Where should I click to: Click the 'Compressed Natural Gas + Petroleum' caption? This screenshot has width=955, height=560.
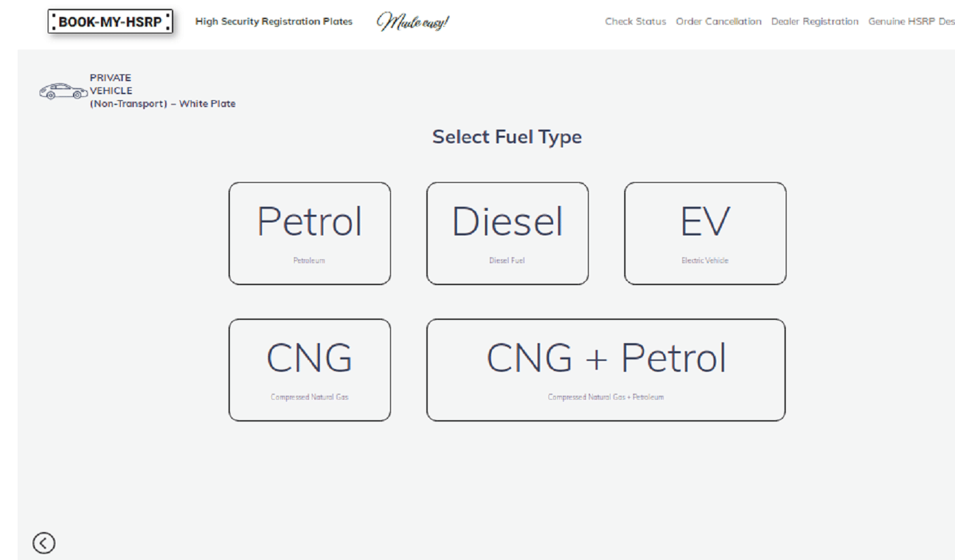click(606, 397)
